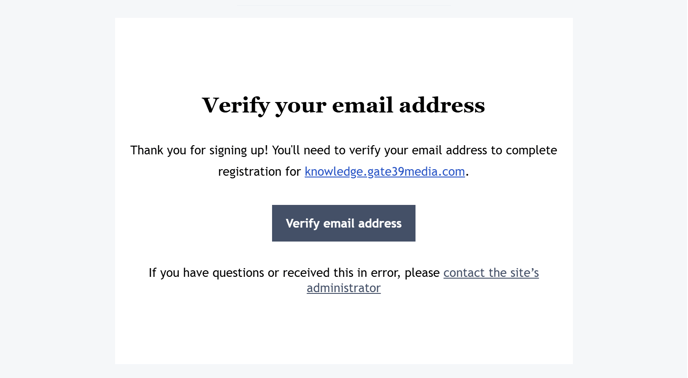
Task: Click the words registration for
Action: [259, 172]
